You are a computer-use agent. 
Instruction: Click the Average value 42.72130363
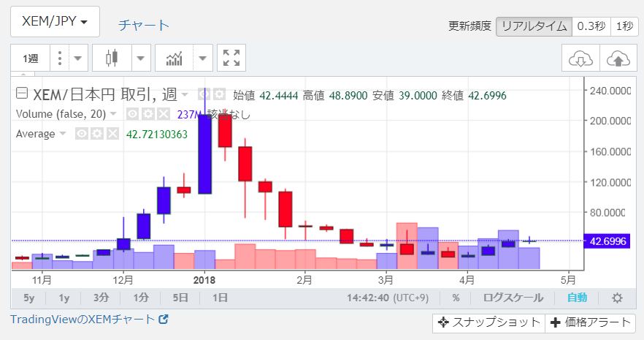(157, 135)
